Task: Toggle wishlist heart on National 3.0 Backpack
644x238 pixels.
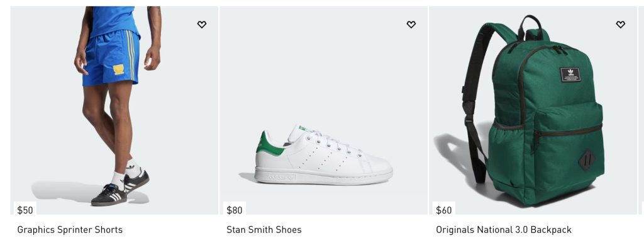Action: [x=620, y=25]
